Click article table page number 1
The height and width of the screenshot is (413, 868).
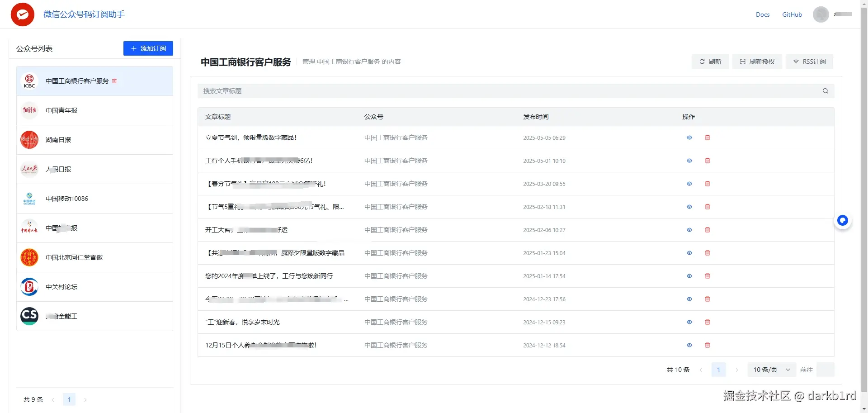coord(718,370)
